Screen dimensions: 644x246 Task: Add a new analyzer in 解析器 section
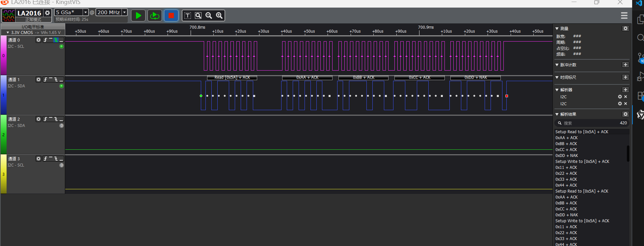tap(626, 90)
